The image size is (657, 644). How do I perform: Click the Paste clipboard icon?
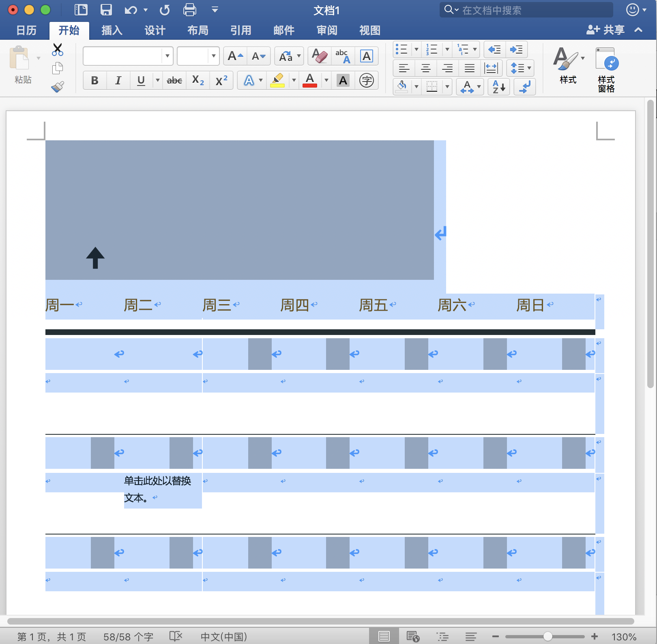tap(20, 58)
